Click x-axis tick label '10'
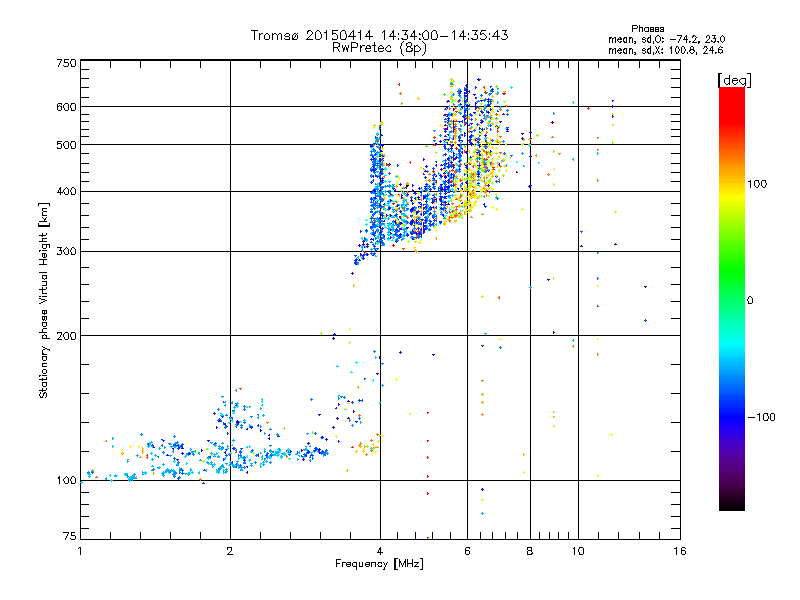The width and height of the screenshot is (800, 600). click(578, 551)
